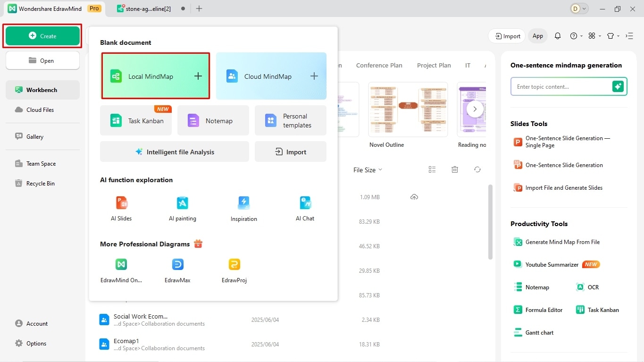Open AI painting function

coord(183,209)
